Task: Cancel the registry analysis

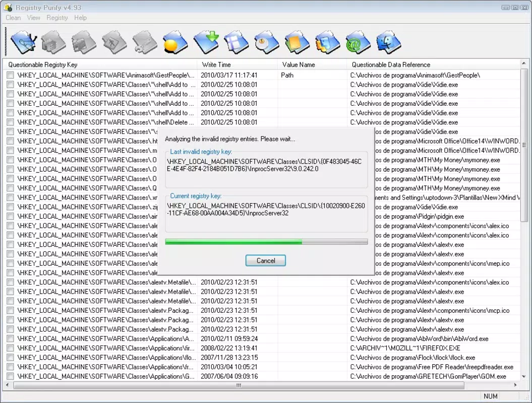Action: 266,260
